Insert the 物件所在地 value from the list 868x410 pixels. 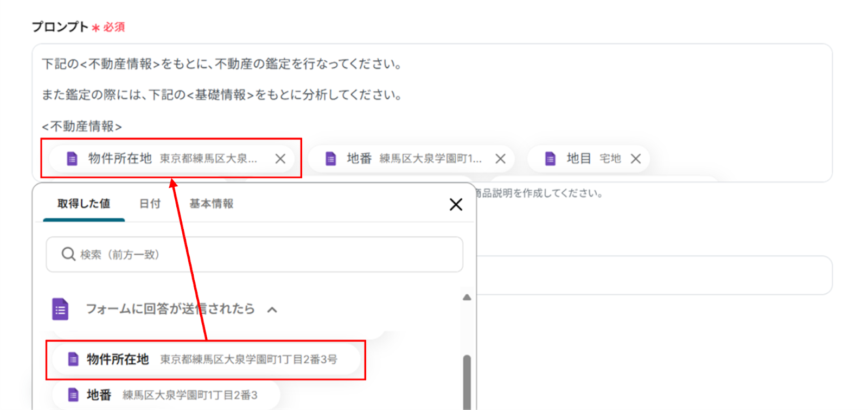pos(206,359)
